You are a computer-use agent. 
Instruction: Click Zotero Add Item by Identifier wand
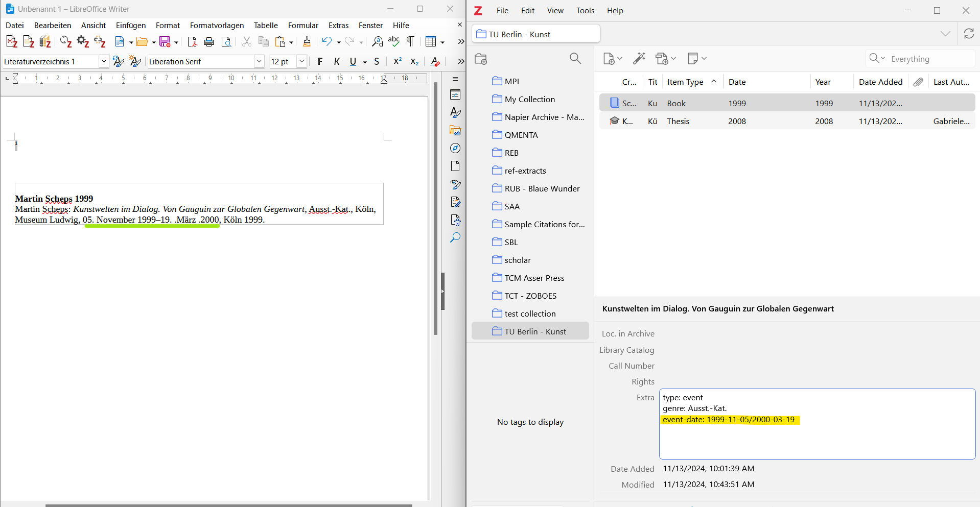tap(639, 59)
